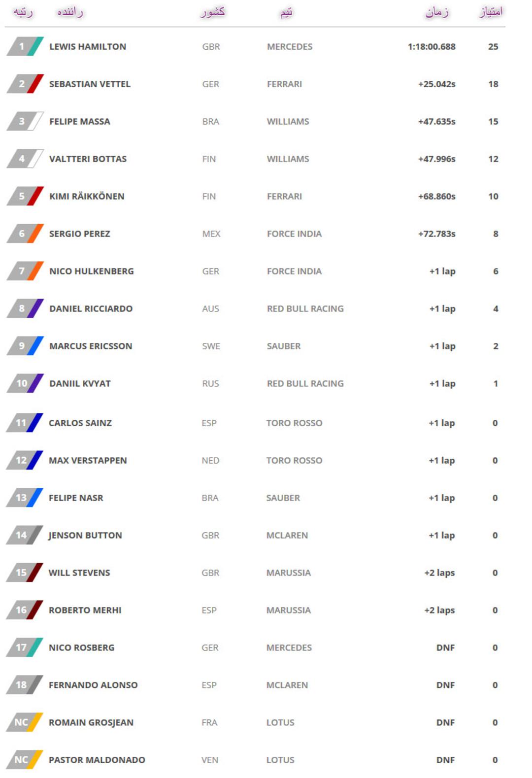Click the کشور country column header
This screenshot has width=532, height=778.
[x=213, y=12]
